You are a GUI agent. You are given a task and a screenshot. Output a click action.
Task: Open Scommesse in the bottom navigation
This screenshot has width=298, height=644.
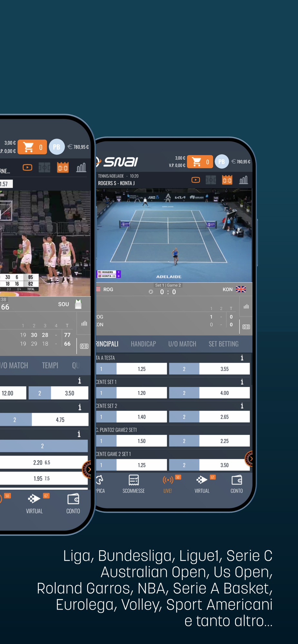[x=134, y=484]
